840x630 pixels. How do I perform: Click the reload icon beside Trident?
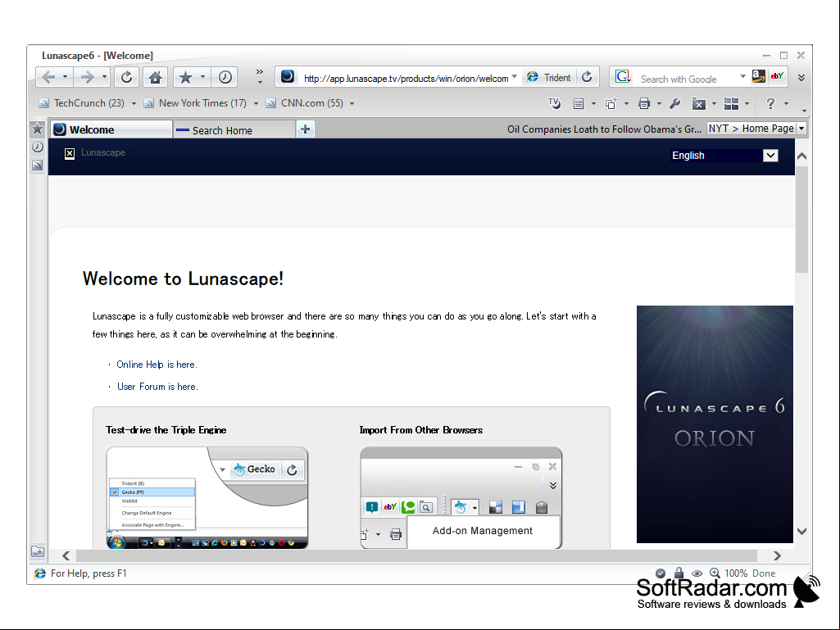tap(587, 77)
